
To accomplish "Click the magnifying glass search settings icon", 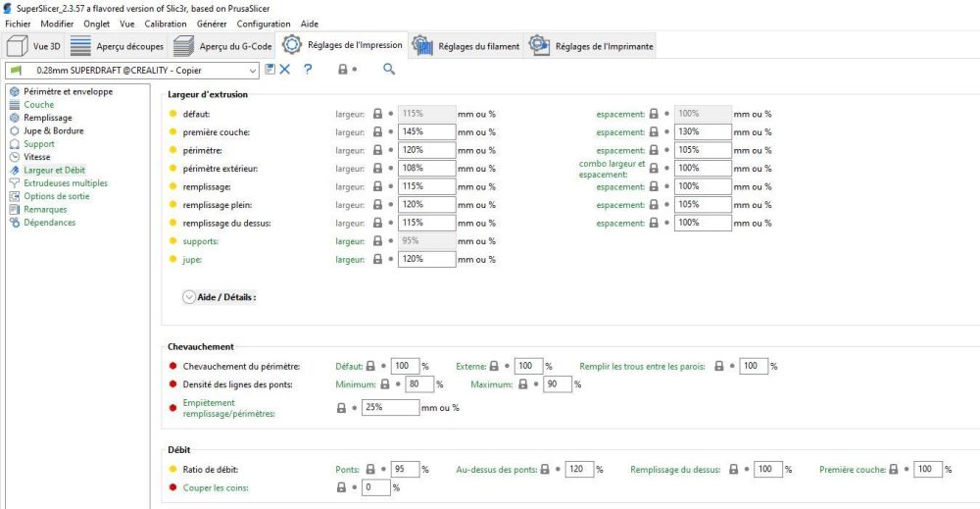I will point(389,70).
